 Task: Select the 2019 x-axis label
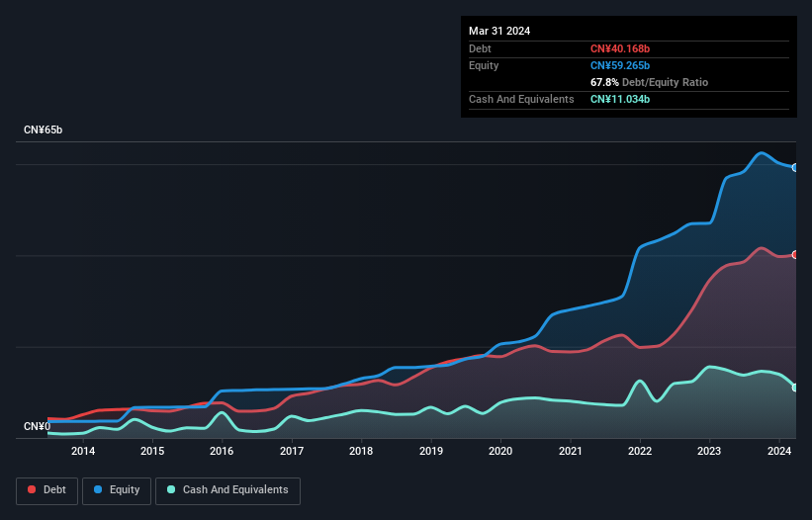coord(431,451)
